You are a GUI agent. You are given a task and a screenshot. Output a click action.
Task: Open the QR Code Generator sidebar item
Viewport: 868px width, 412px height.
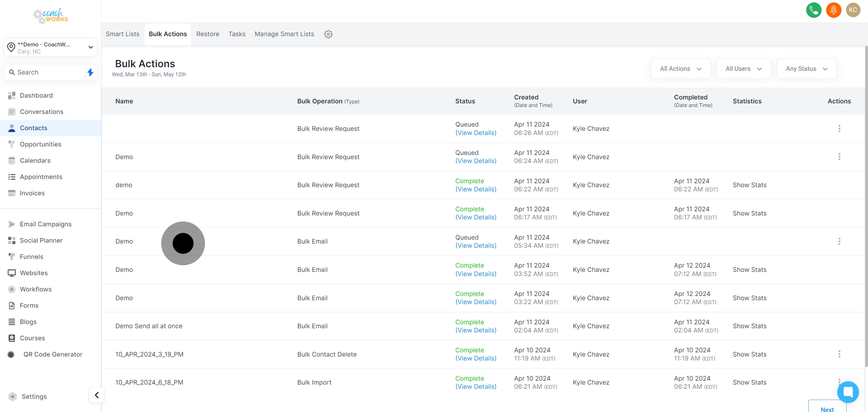tap(52, 354)
